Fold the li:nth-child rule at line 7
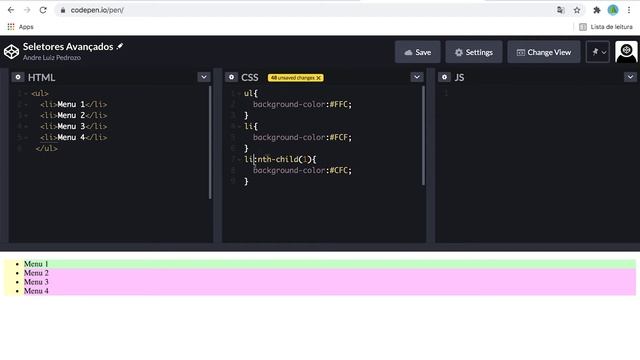Image resolution: width=640 pixels, height=360 pixels. pyautogui.click(x=239, y=160)
